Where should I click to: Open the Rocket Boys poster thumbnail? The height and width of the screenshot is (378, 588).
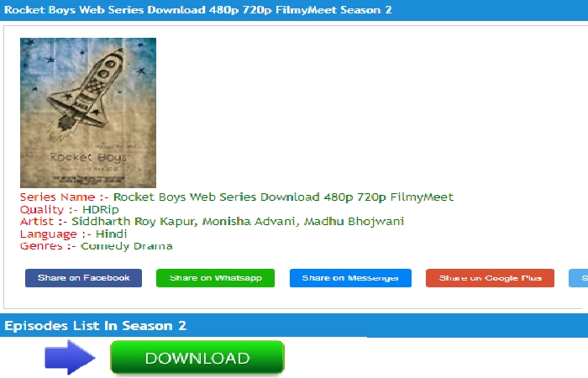tap(88, 113)
